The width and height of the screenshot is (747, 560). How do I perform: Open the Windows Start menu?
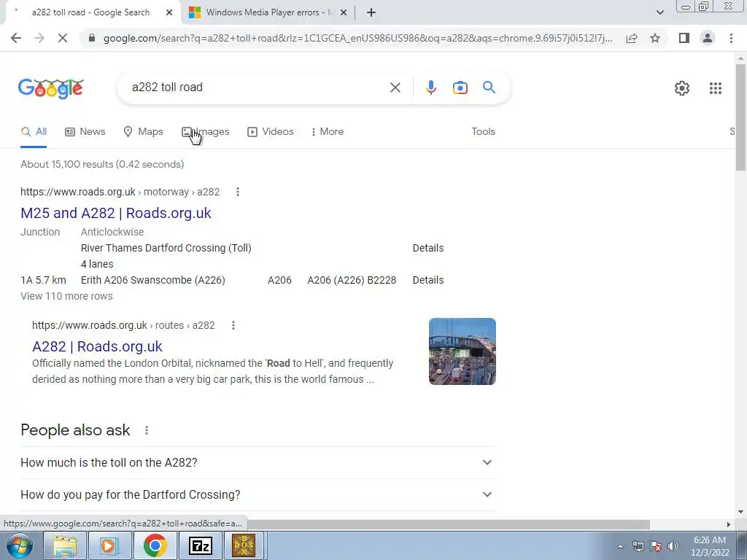coord(20,545)
